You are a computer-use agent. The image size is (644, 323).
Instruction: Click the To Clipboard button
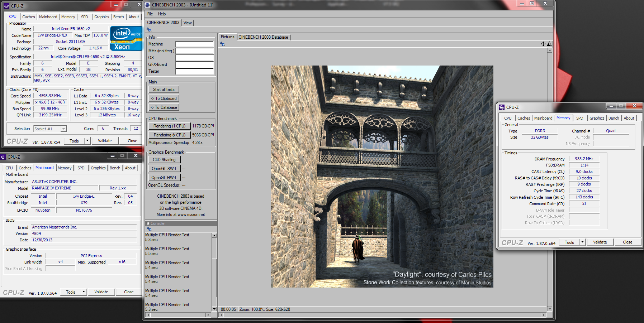[x=164, y=98]
